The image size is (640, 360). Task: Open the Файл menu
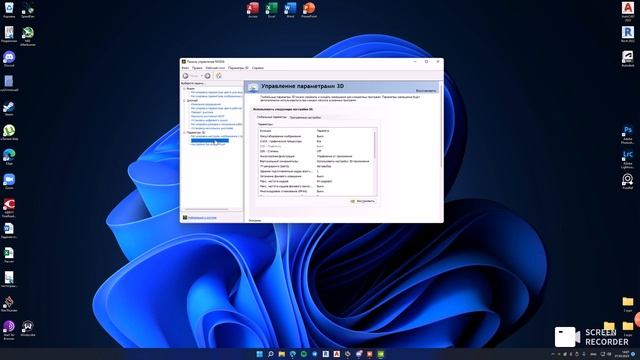tap(185, 68)
